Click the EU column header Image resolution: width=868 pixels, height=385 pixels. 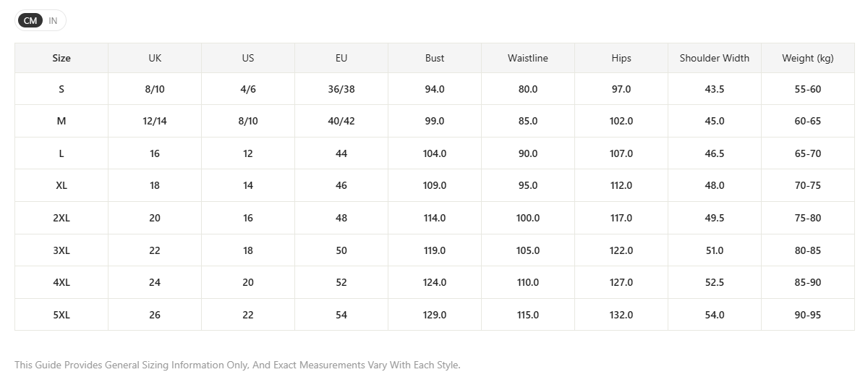coord(341,58)
